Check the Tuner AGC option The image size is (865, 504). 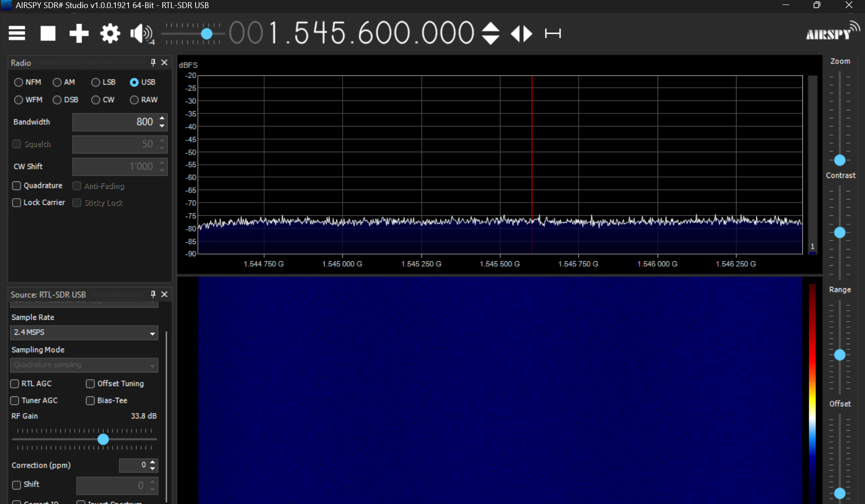[x=14, y=400]
